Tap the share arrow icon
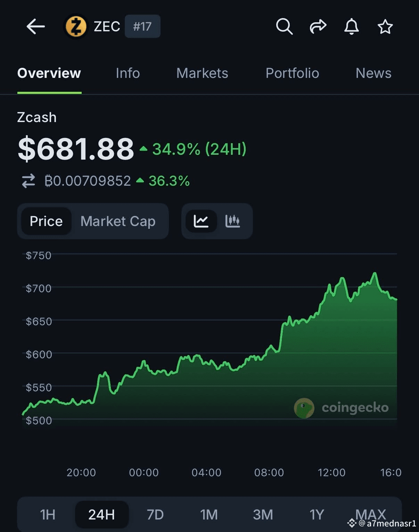This screenshot has height=532, width=419. 318,26
